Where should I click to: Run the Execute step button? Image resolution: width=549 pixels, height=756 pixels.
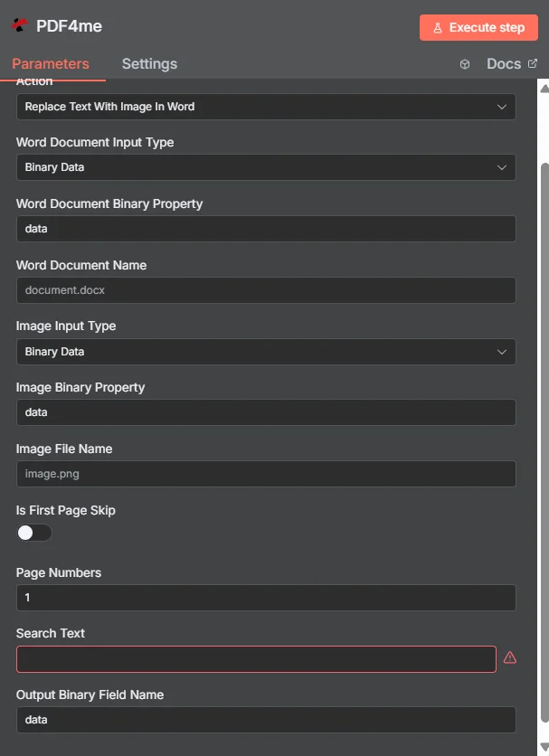tap(478, 27)
